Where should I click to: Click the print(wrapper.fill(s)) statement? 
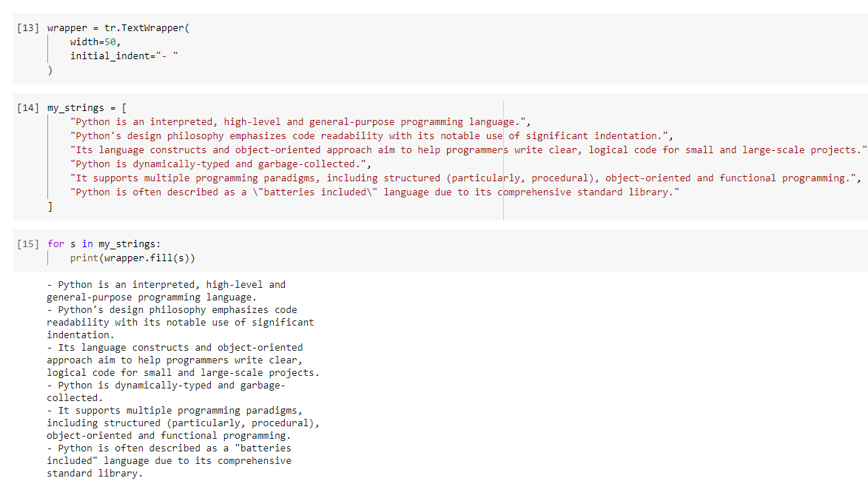click(132, 258)
